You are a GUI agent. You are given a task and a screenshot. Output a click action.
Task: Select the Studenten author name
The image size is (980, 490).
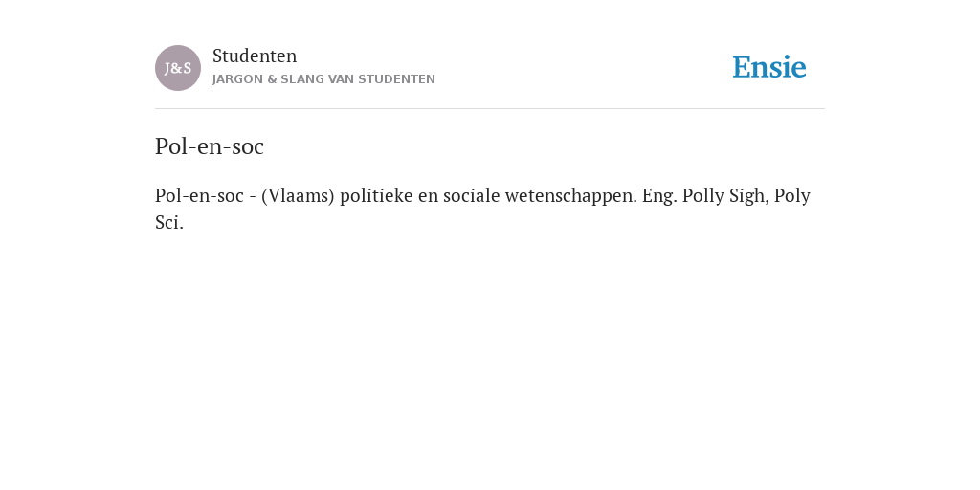point(255,56)
